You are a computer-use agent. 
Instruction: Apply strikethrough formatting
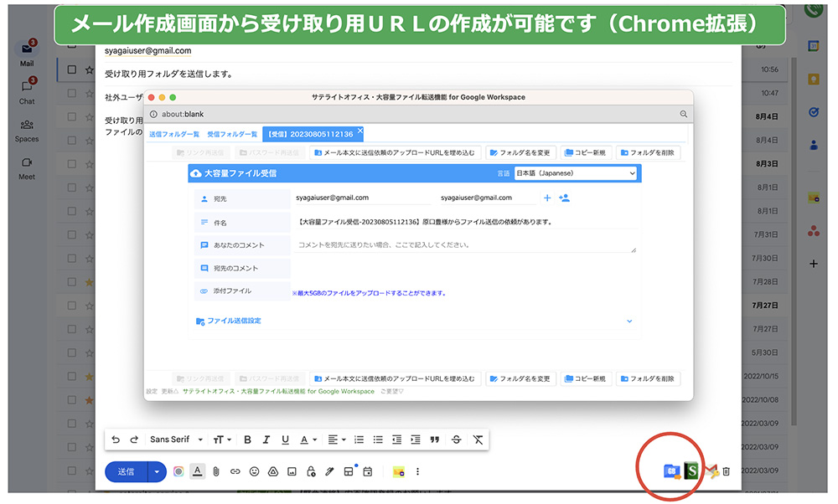[x=457, y=440]
